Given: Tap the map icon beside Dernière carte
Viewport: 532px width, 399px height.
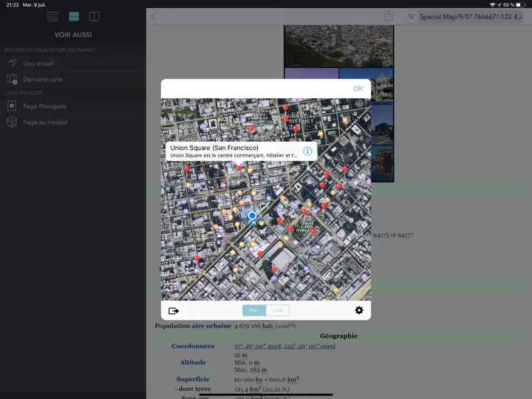Looking at the screenshot, I should coord(12,79).
